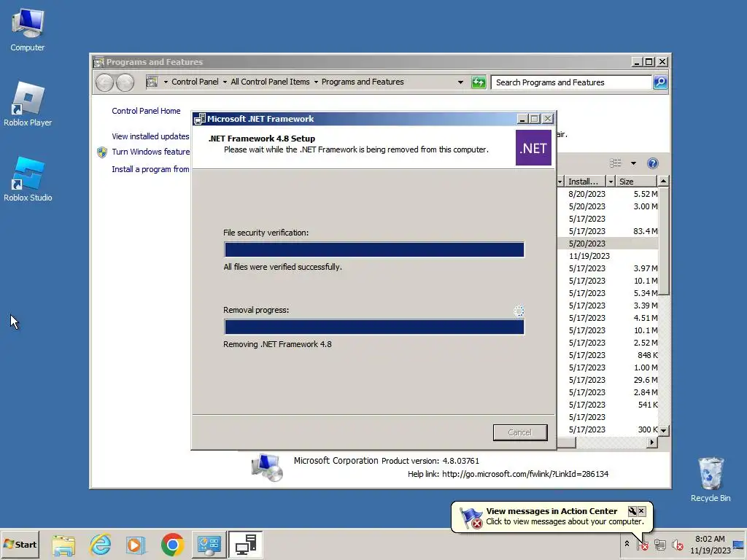
Task: Select the row with size 541 K
Action: (x=608, y=404)
